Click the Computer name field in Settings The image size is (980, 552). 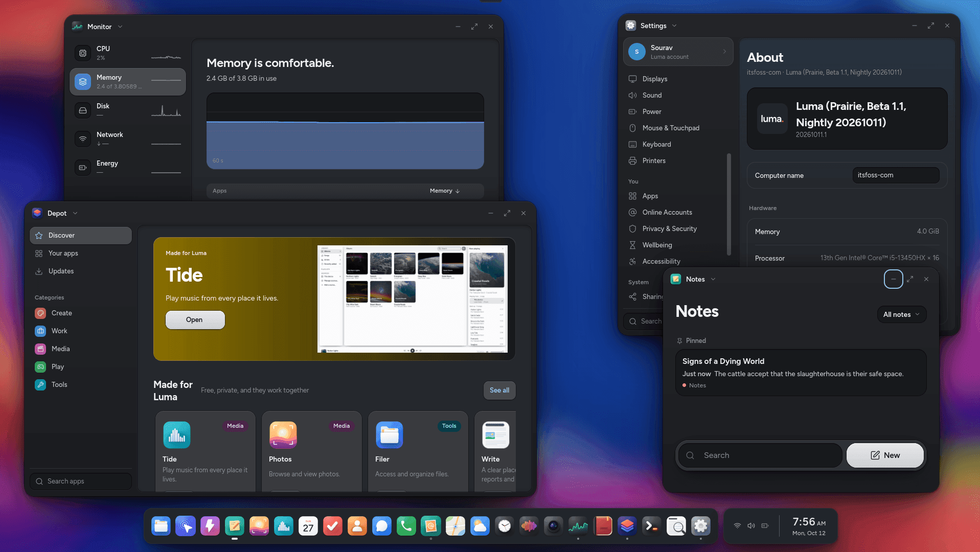896,175
